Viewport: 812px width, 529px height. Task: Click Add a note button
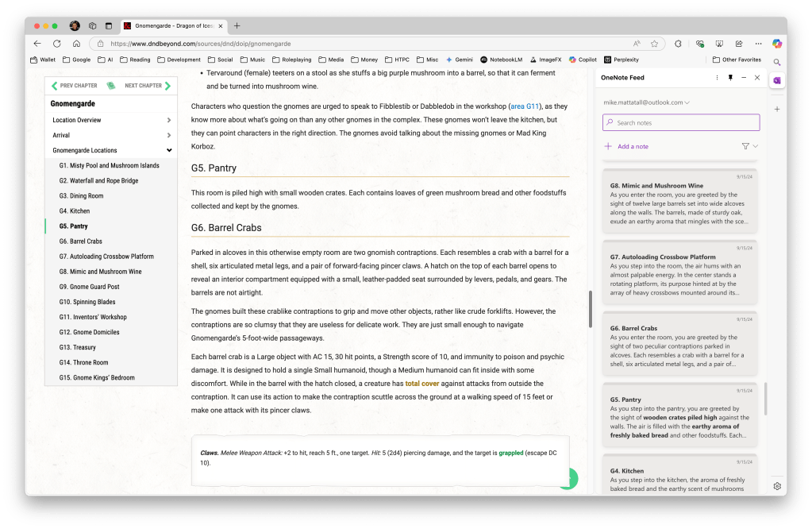627,146
